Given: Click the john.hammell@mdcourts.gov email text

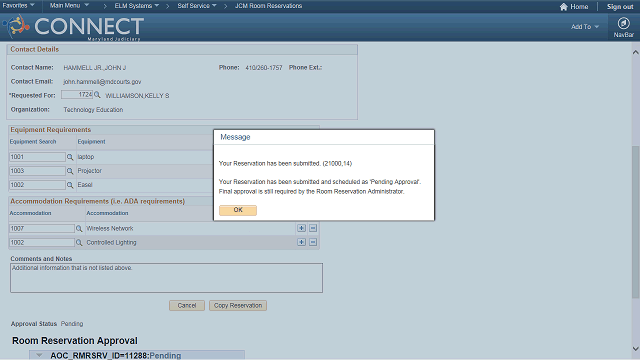Looking at the screenshot, I should pos(102,82).
